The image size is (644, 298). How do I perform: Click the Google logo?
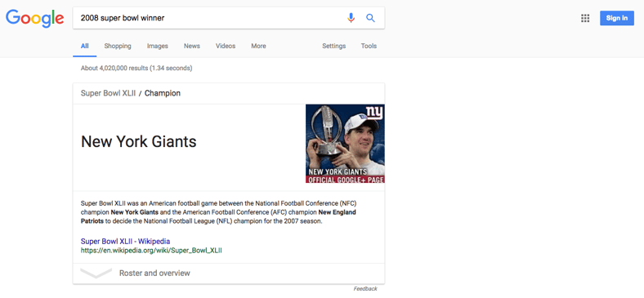click(x=35, y=18)
